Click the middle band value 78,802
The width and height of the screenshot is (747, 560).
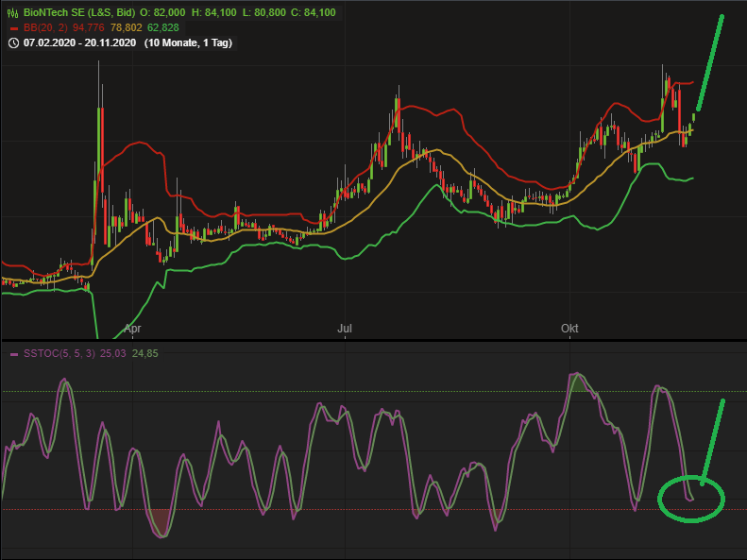pyautogui.click(x=126, y=28)
